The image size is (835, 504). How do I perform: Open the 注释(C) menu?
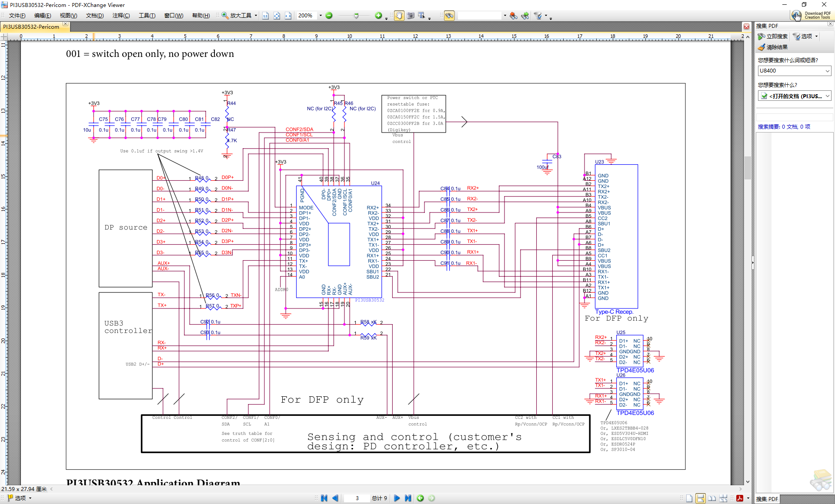click(121, 16)
